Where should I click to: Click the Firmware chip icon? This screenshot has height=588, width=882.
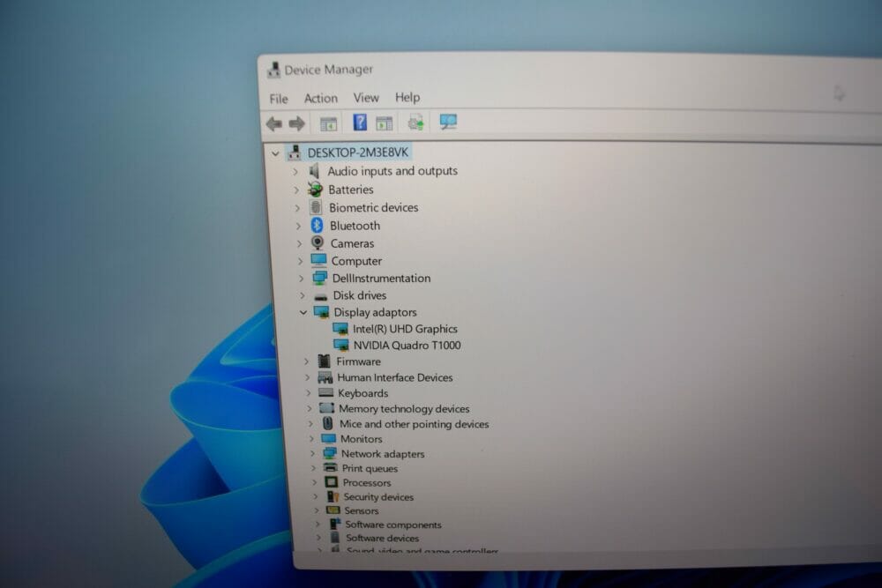[x=324, y=361]
